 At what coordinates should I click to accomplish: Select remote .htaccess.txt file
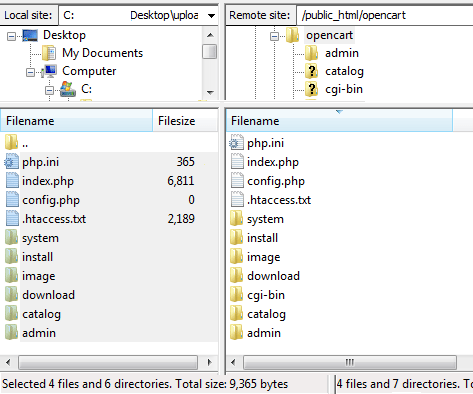pos(279,200)
